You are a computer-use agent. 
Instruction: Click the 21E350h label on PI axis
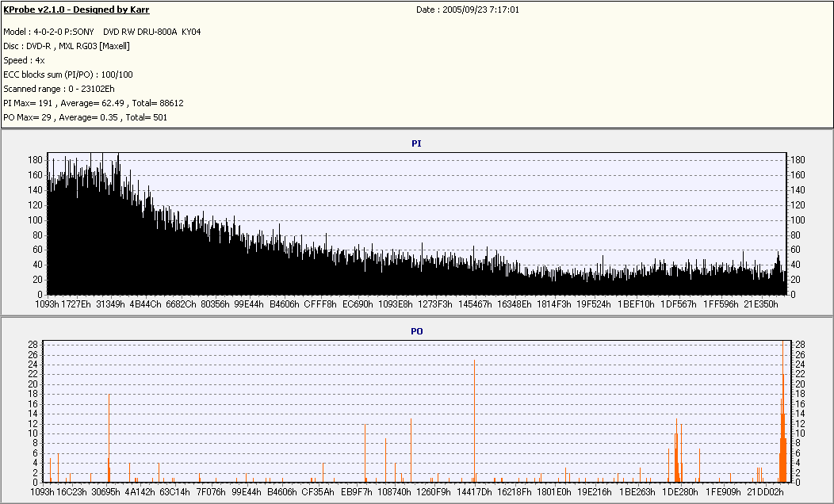[761, 304]
